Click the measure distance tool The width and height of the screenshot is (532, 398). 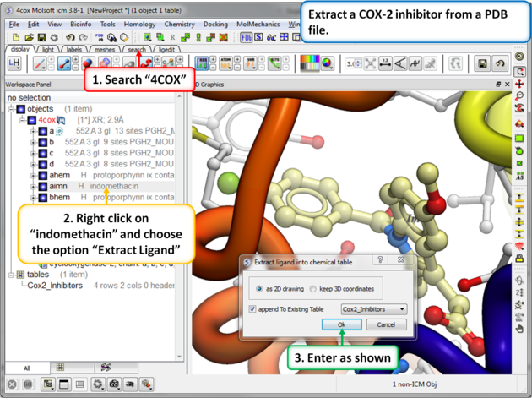pyautogui.click(x=385, y=63)
